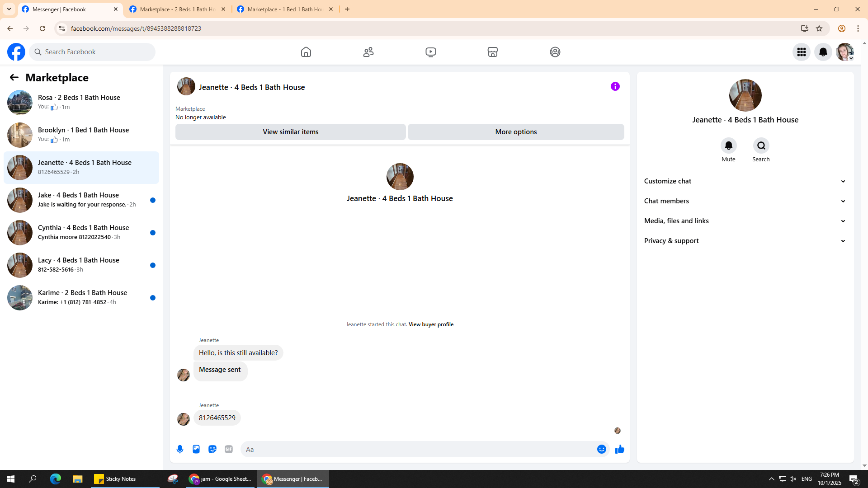Select the Messenger Facebook tab
Viewport: 868px width, 488px height.
(70, 9)
